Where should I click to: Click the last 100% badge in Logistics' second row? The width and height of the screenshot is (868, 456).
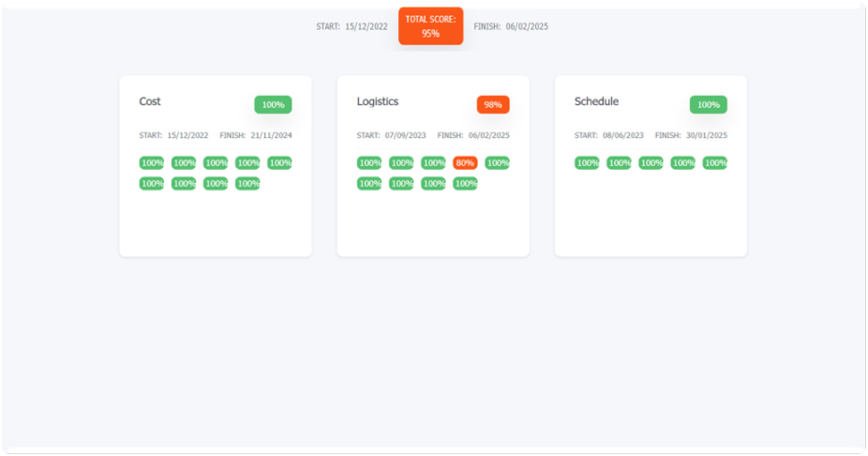465,184
